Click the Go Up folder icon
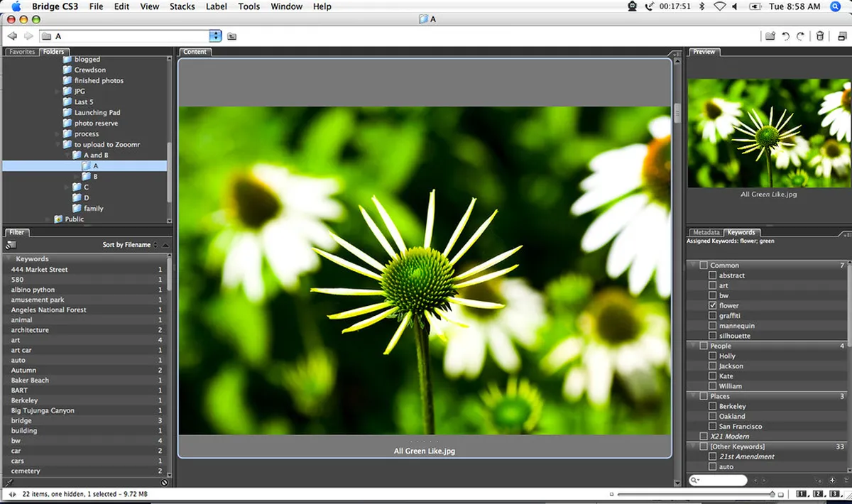This screenshot has height=504, width=852. 232,36
